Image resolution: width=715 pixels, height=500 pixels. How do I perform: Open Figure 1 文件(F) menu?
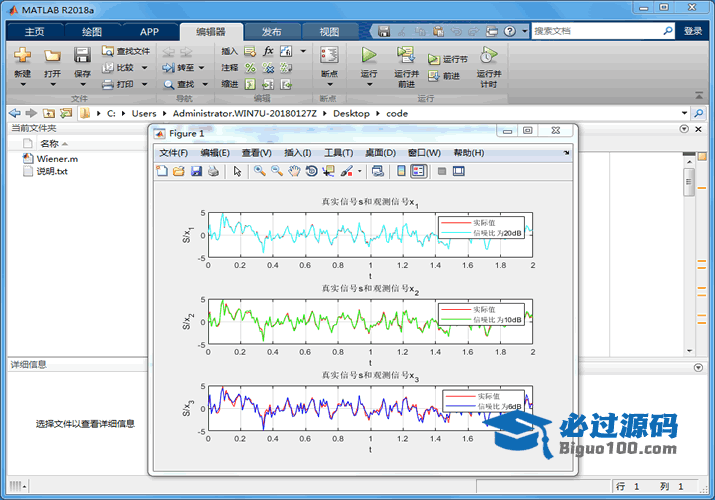[173, 153]
